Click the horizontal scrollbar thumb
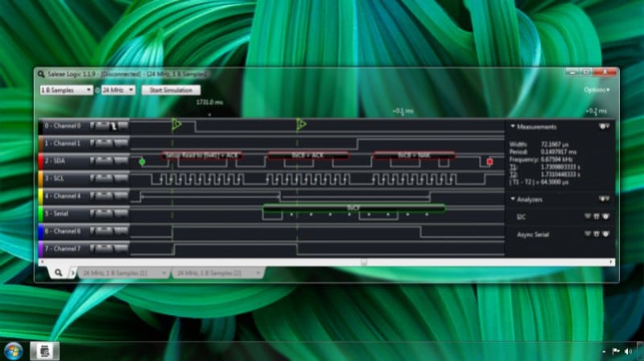This screenshot has width=644, height=361. [x=364, y=262]
